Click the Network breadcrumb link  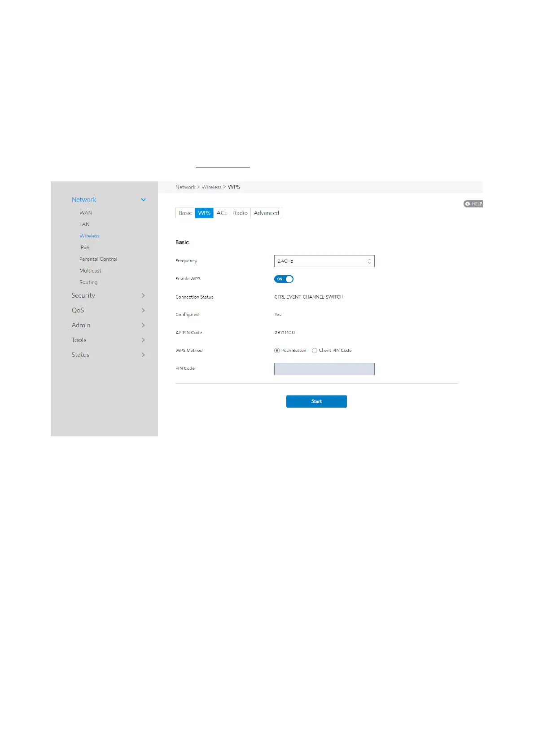pyautogui.click(x=185, y=187)
